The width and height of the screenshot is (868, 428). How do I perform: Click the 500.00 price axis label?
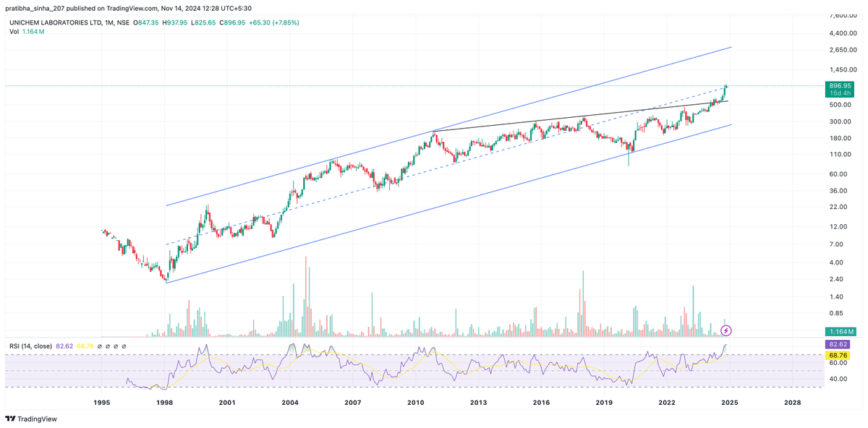coord(840,105)
